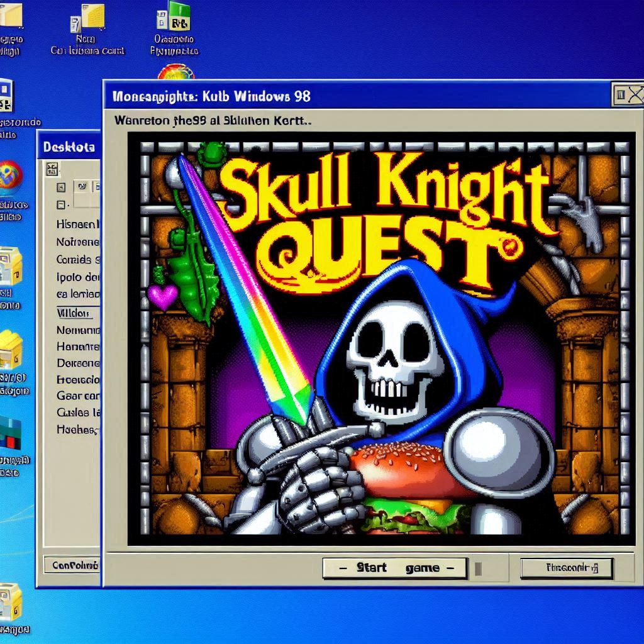Select the 'Dokeone' row in Desklota window

click(77, 363)
